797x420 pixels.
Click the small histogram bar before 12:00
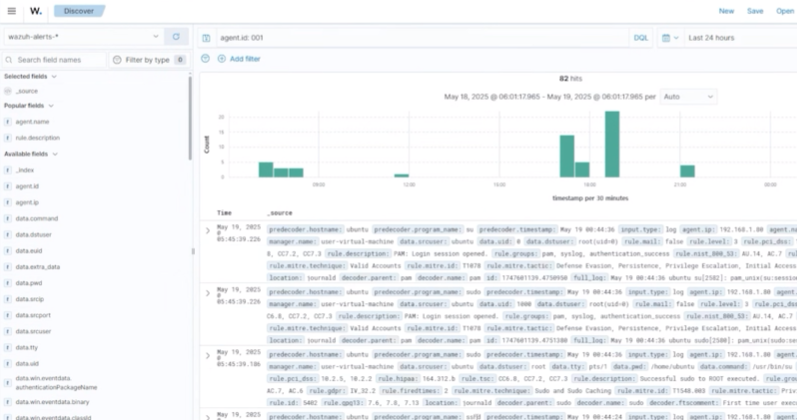[402, 175]
